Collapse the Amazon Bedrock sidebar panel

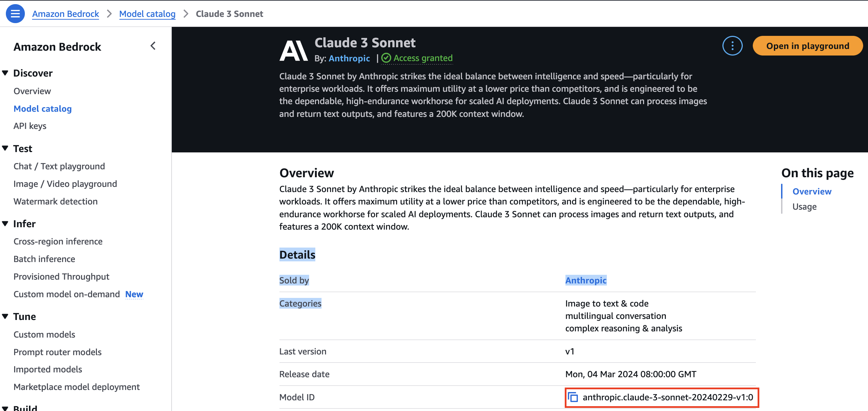153,46
